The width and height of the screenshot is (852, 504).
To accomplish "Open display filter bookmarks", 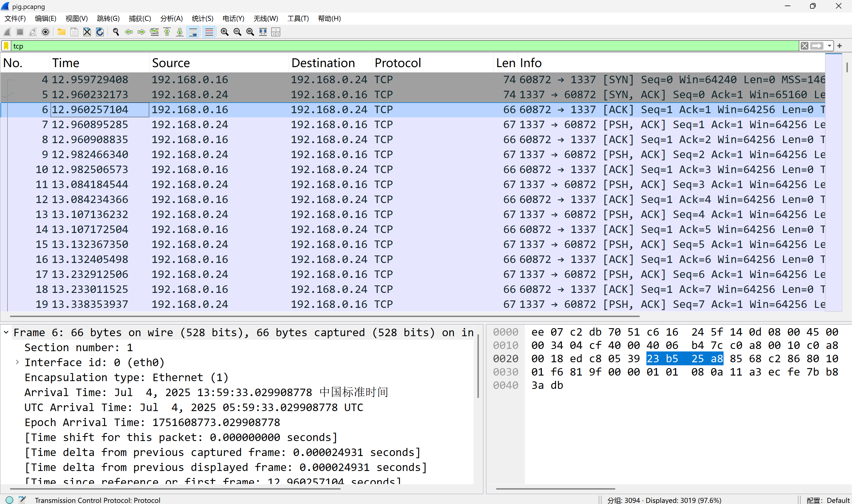I will (6, 46).
